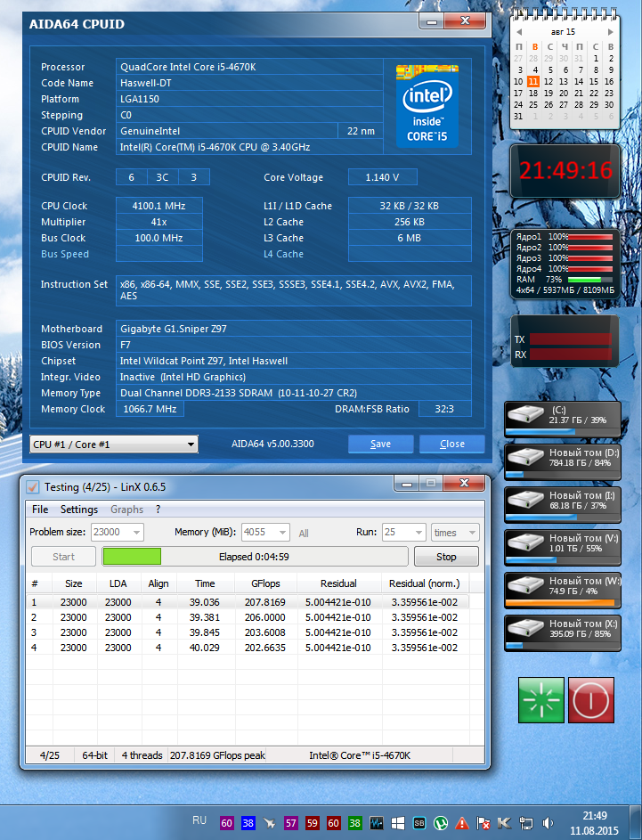
Task: Click the Residual (norm.) column header
Action: pos(424,583)
